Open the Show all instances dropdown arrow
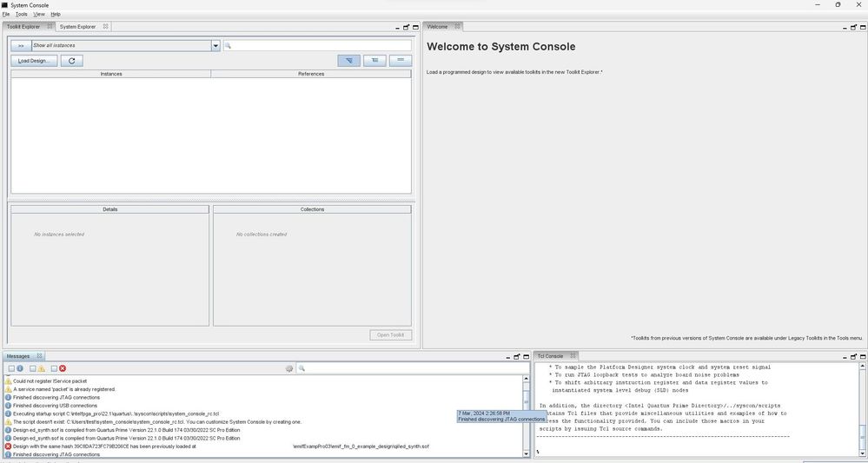The image size is (868, 463). pos(215,46)
